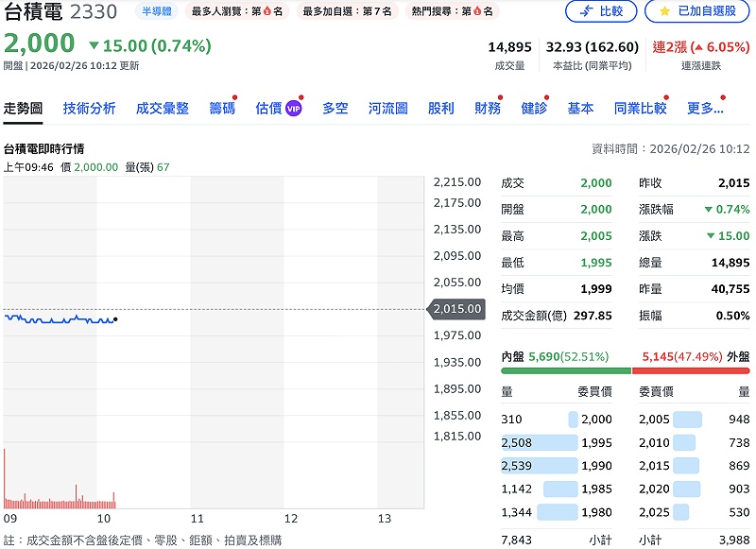The width and height of the screenshot is (756, 549).
Task: Click the VIP badge on 估價 tab
Action: click(x=294, y=109)
